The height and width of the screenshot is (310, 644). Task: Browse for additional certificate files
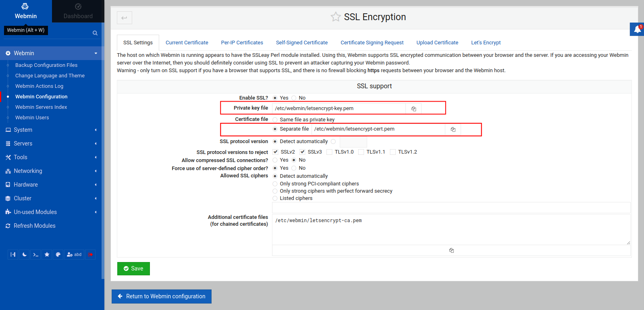coord(451,250)
